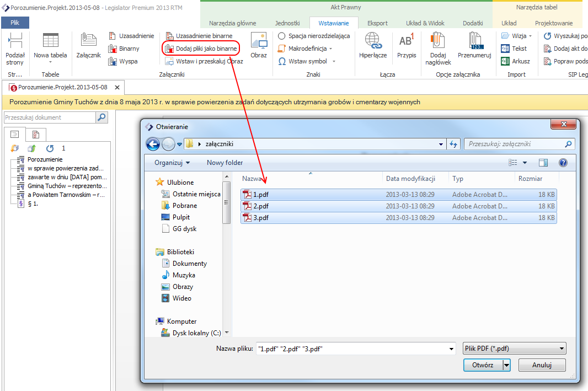
Task: Click Nowy folder in the dialog
Action: tap(224, 163)
